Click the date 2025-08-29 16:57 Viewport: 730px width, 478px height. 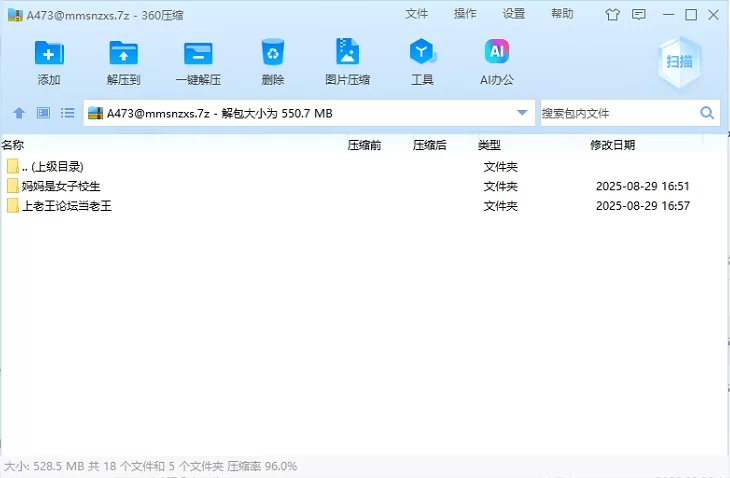[642, 206]
